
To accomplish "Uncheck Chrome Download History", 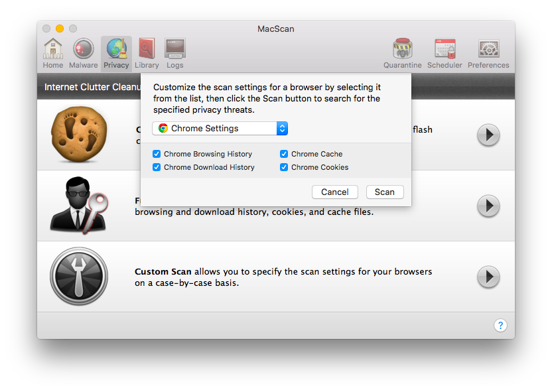I will coord(157,167).
